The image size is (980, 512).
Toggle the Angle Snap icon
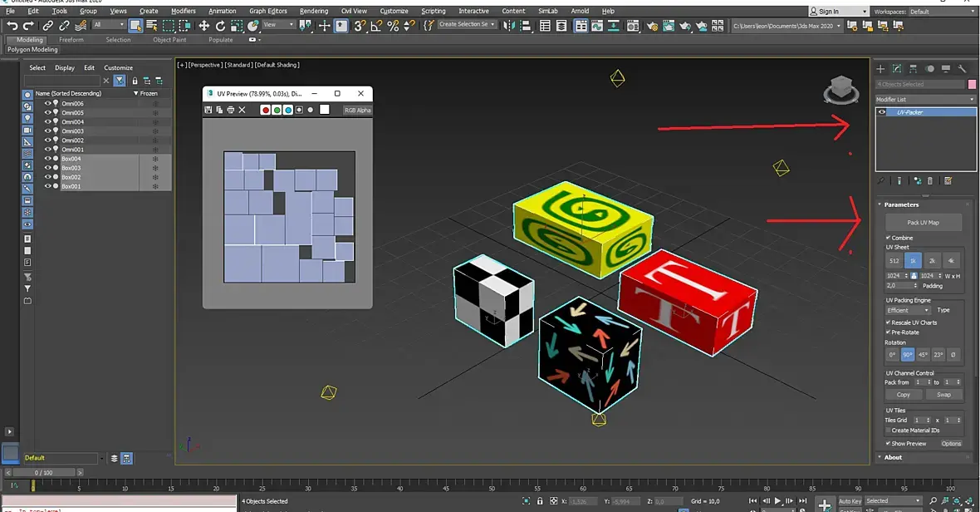(377, 26)
